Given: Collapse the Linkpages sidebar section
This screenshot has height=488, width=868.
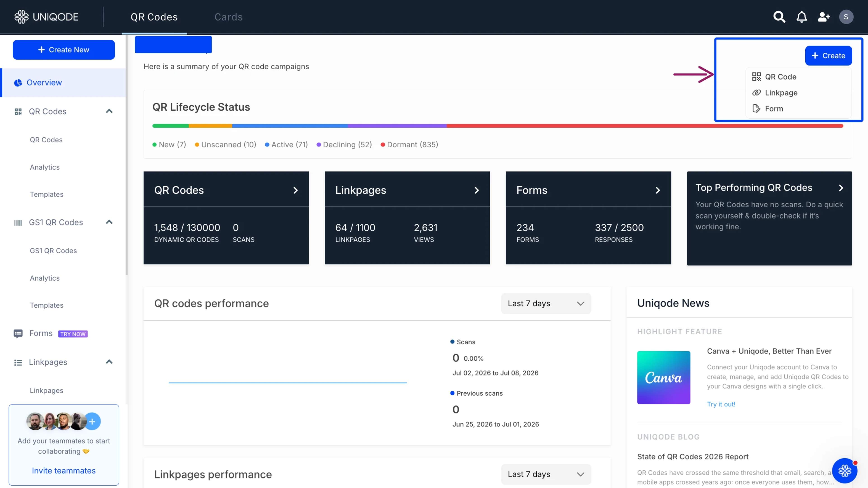Looking at the screenshot, I should tap(109, 362).
